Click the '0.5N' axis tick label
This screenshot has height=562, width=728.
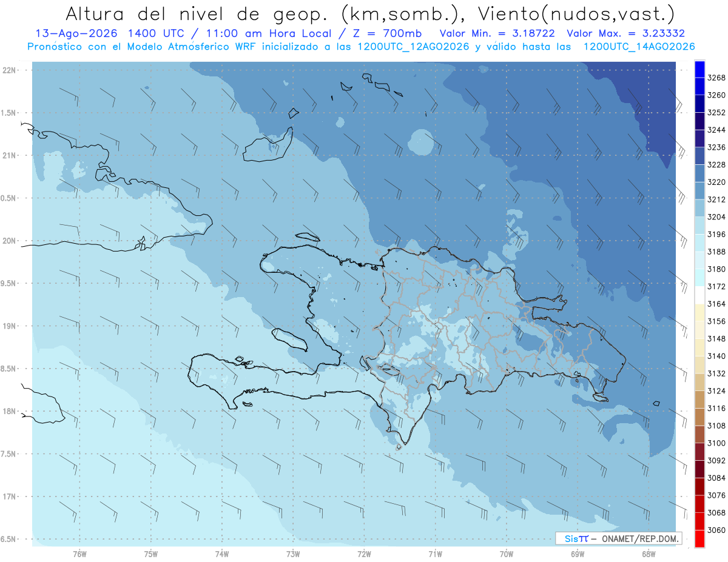(8, 198)
